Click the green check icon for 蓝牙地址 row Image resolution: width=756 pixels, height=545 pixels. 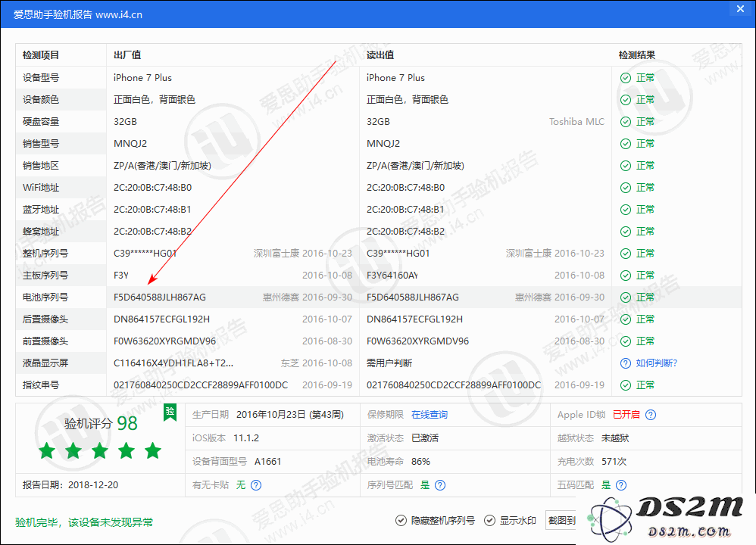(626, 210)
